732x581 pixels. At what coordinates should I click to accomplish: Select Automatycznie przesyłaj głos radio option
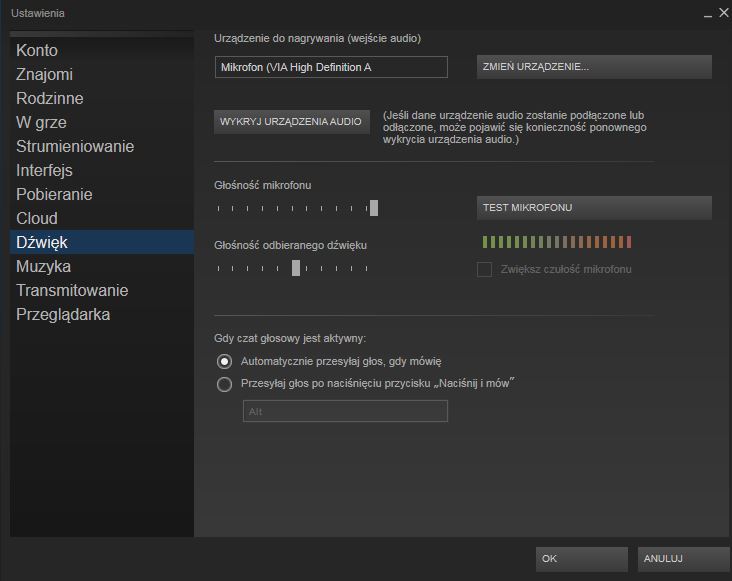tap(225, 361)
